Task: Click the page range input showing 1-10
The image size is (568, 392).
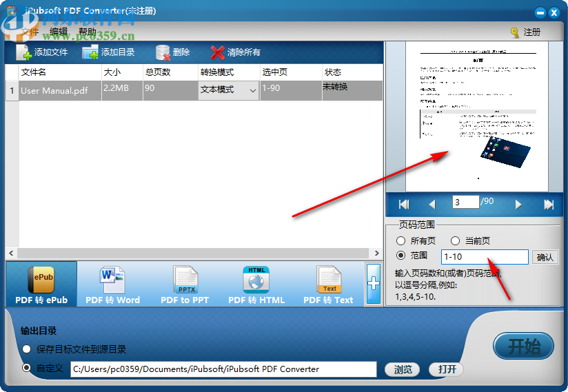Action: [x=485, y=257]
